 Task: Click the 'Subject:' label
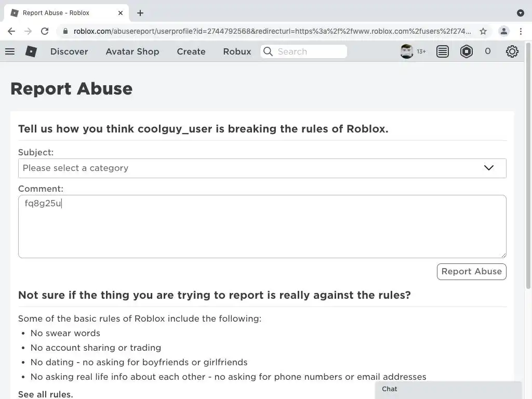[36, 152]
